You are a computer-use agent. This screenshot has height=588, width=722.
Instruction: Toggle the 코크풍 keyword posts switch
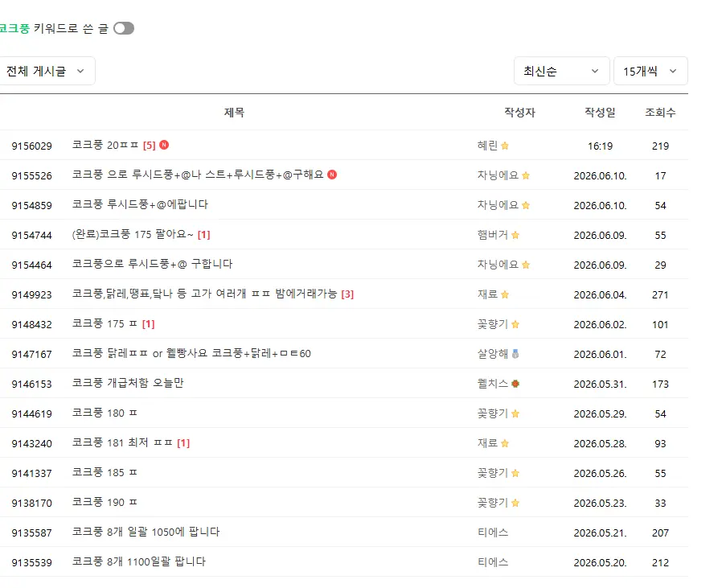point(123,29)
